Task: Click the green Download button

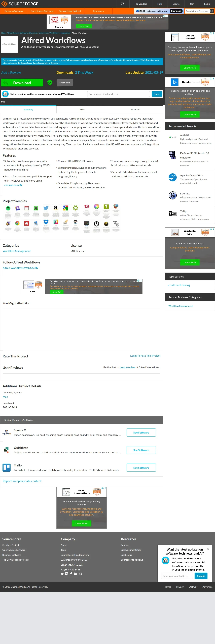Action: tap(22, 83)
